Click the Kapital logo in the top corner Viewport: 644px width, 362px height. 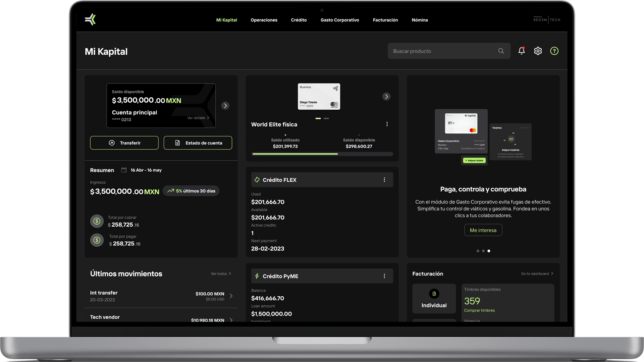tap(90, 19)
